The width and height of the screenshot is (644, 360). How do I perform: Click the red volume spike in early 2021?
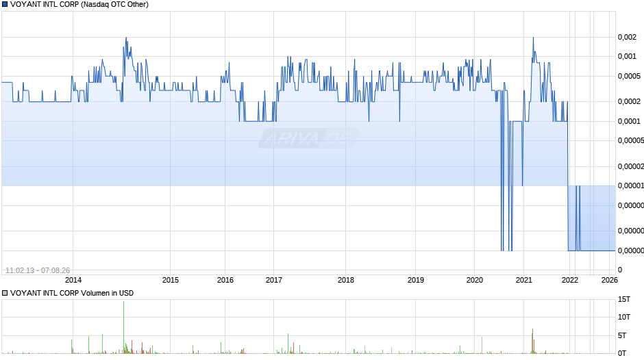pos(533,341)
